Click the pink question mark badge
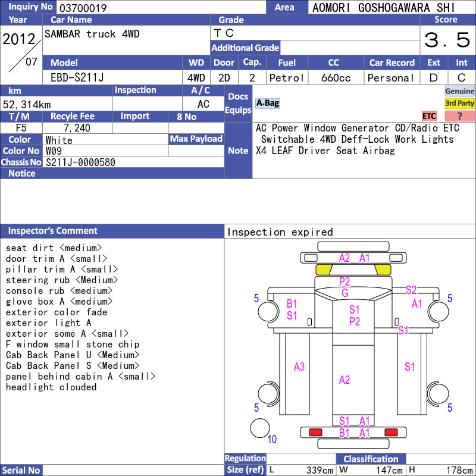Viewport: 476px width, 476px height. pyautogui.click(x=459, y=116)
